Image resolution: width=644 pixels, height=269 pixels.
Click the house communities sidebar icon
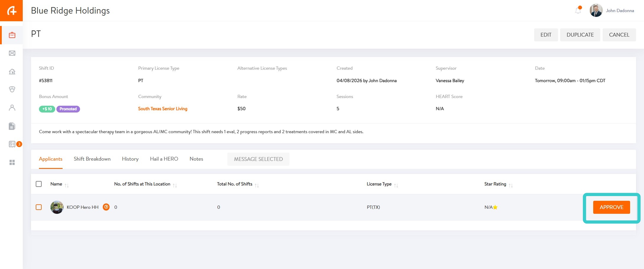pyautogui.click(x=12, y=71)
